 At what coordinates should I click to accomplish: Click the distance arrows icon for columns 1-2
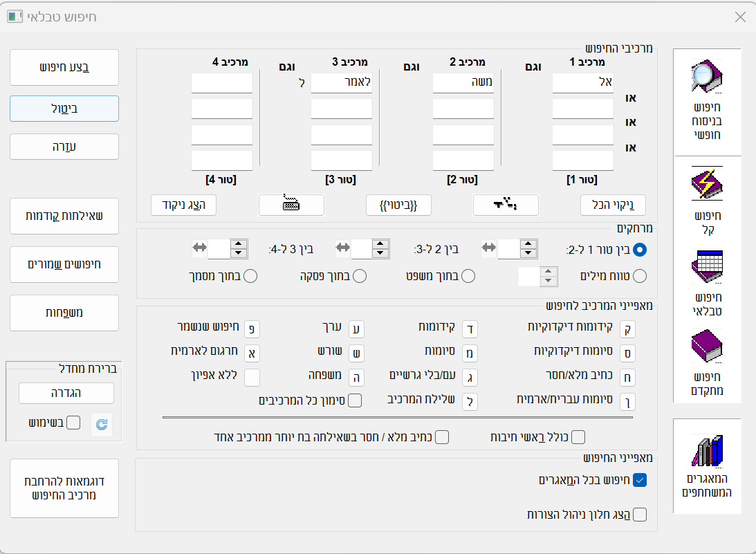click(x=488, y=248)
